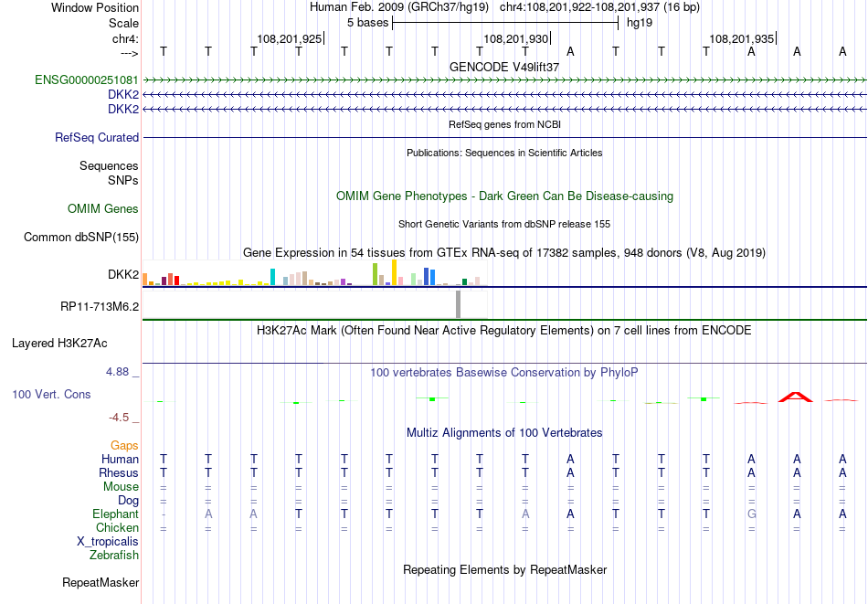The width and height of the screenshot is (868, 604).
Task: Click the H3K27Ac Mark track title
Action: click(504, 331)
